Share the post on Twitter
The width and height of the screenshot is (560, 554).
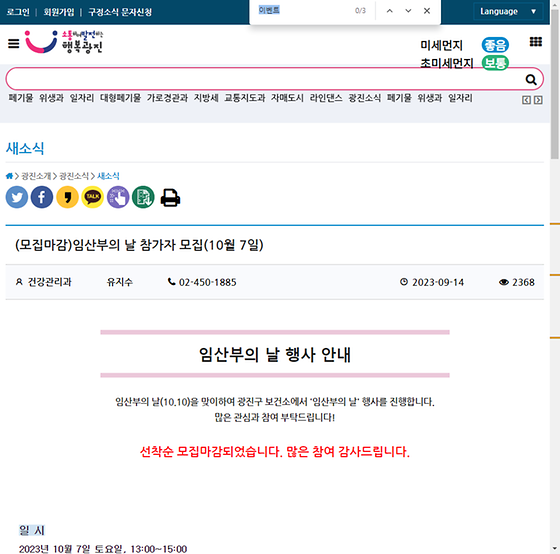click(x=17, y=197)
